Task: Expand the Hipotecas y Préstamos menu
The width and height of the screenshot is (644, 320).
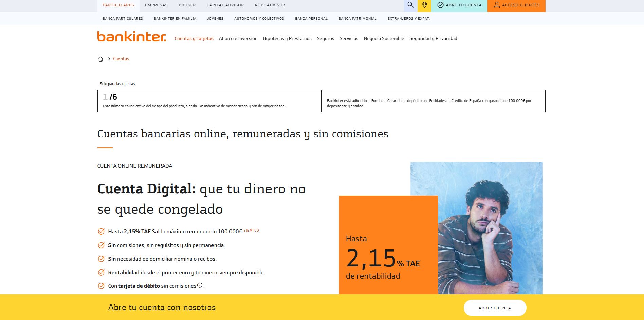Action: [x=287, y=39]
